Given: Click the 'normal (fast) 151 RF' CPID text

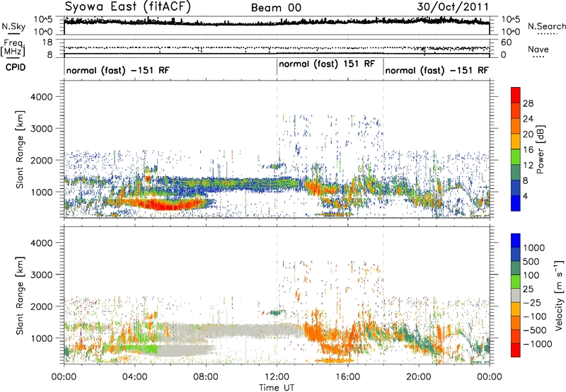Looking at the screenshot, I should coord(327,64).
